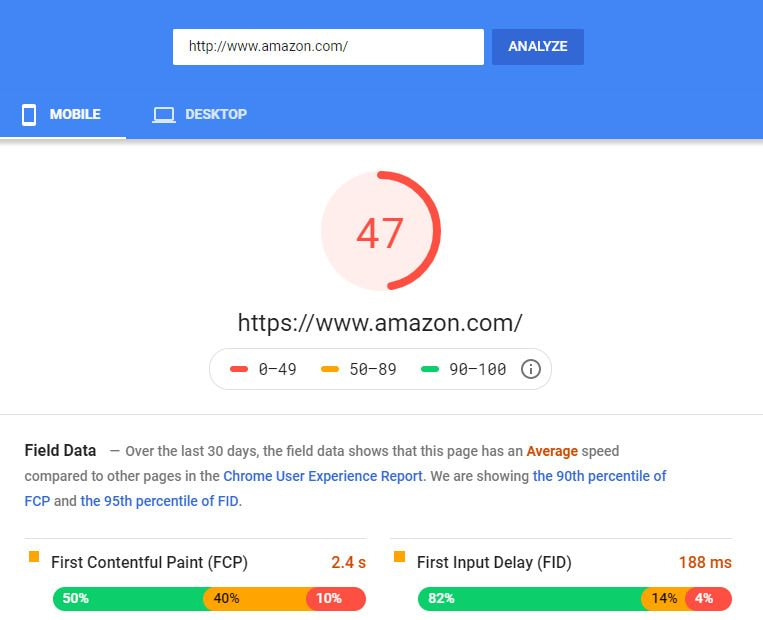This screenshot has height=620, width=763.
Task: Switch to the DESKTOP tab
Action: [200, 115]
